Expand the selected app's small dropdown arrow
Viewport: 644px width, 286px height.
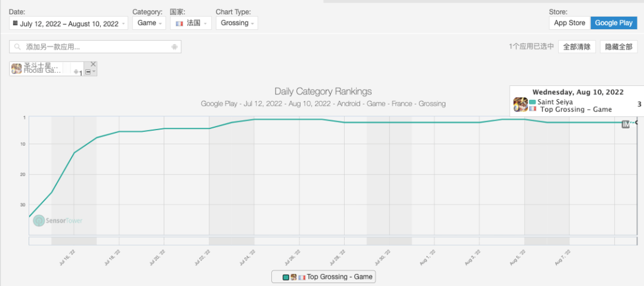[94, 72]
